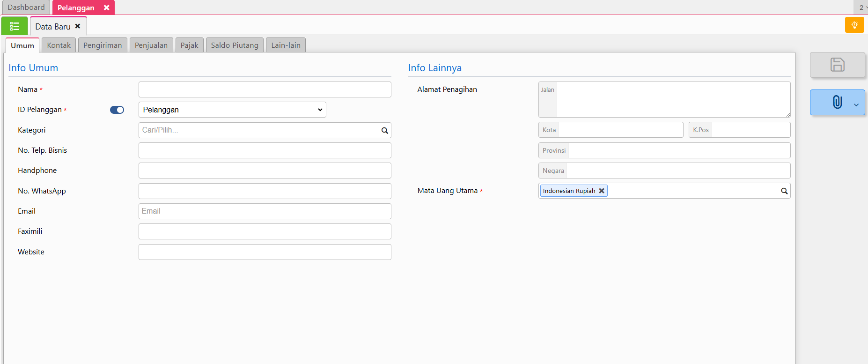Click the Jalan address text area

point(672,99)
